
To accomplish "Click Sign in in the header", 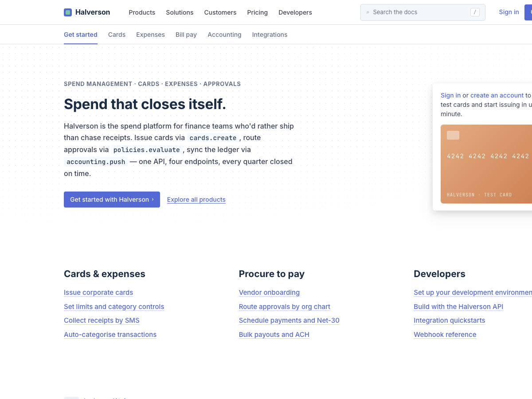I will tap(509, 12).
